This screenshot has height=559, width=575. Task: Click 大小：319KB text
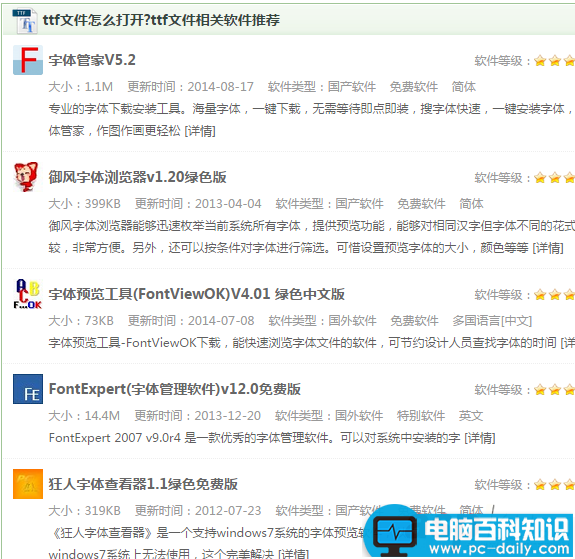pos(85,511)
